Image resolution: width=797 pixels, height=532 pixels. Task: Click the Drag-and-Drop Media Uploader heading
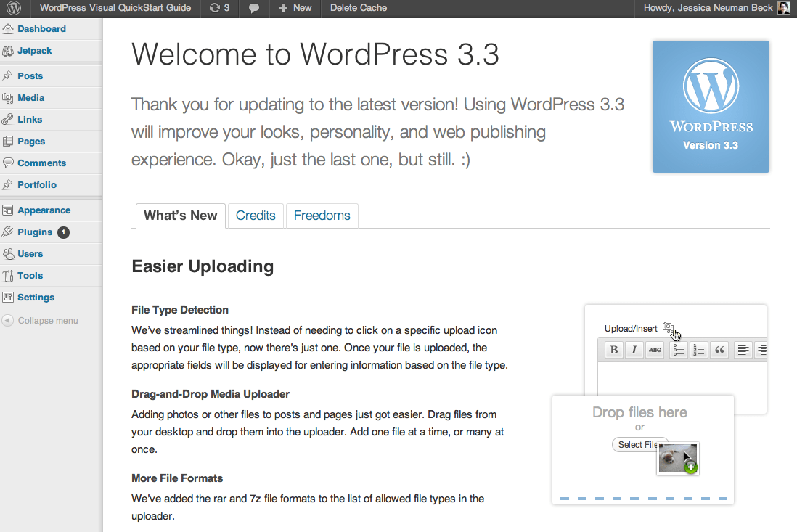211,394
